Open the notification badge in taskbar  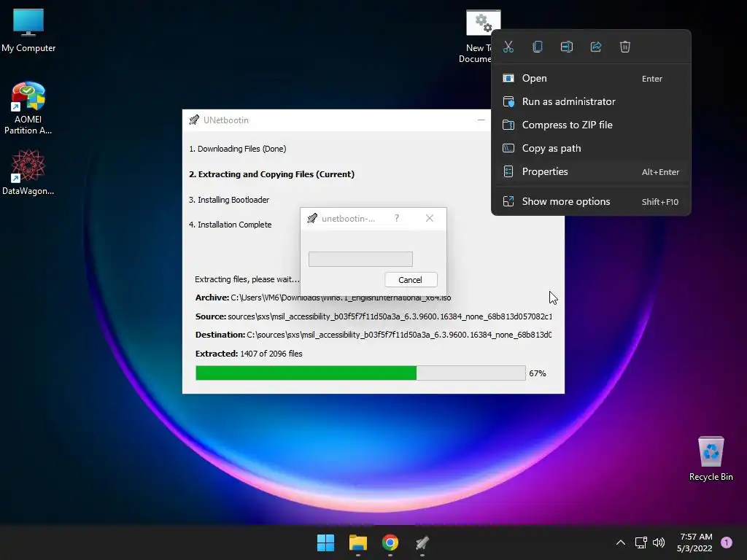pyautogui.click(x=727, y=542)
